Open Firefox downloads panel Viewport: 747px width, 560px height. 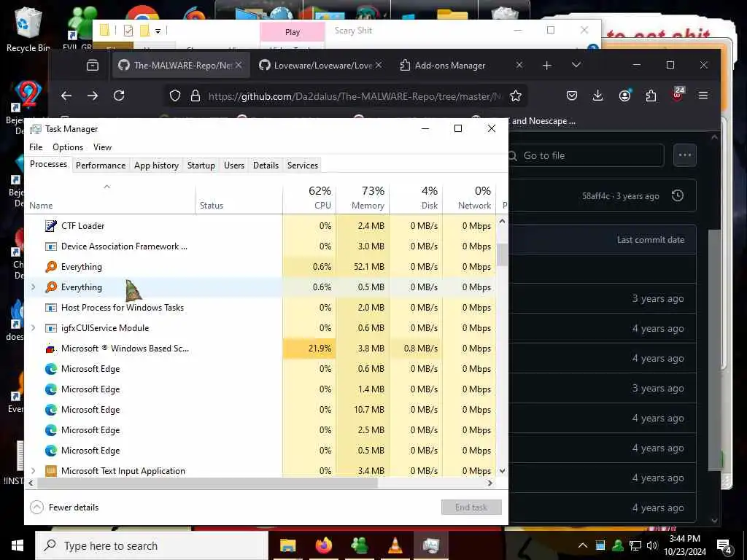598,96
